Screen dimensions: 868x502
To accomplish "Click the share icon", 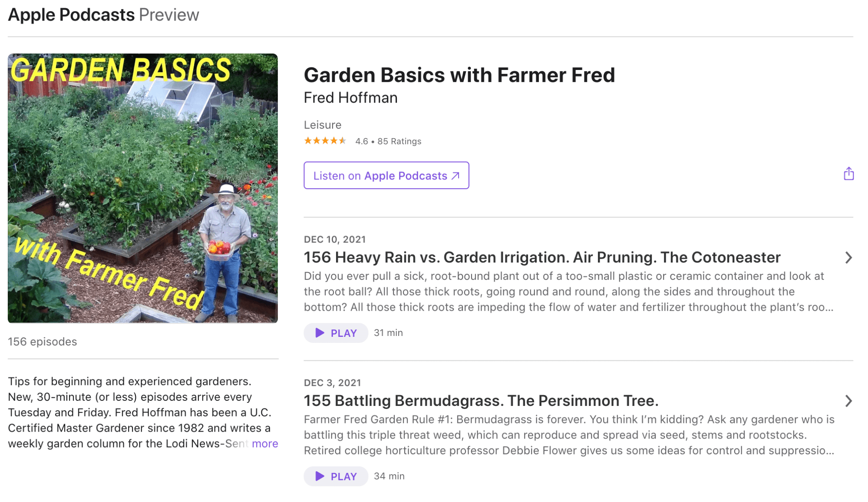I will (848, 174).
